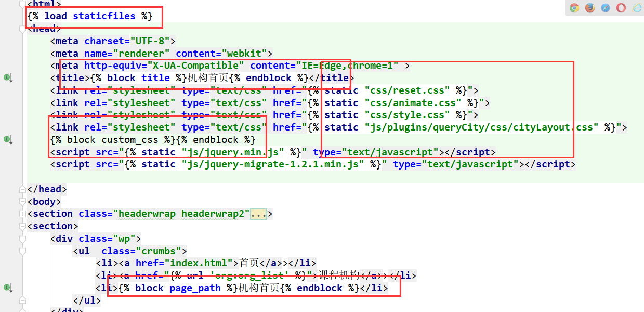644x312 pixels.
Task: Click the 'block custom_css' template tag
Action: click(113, 140)
